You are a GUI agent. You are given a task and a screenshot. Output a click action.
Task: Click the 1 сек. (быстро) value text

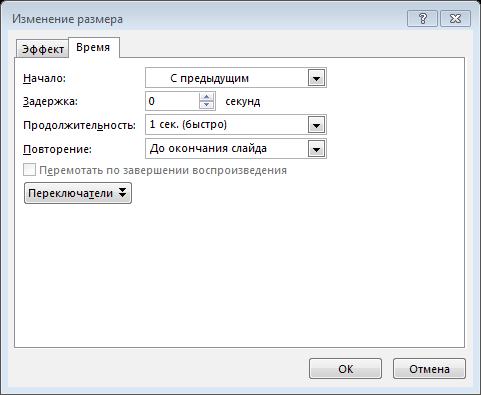click(x=188, y=125)
